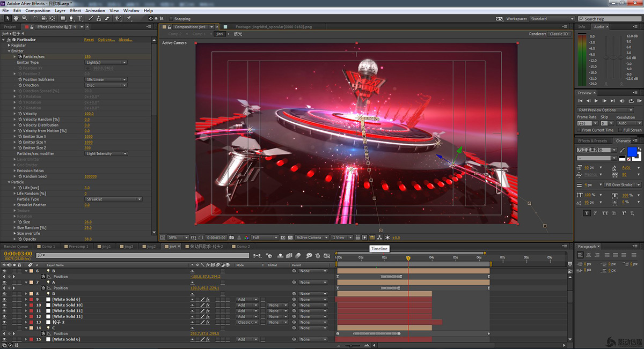The image size is (644, 349).
Task: Open the Emitter Type dropdown
Action: pos(106,63)
